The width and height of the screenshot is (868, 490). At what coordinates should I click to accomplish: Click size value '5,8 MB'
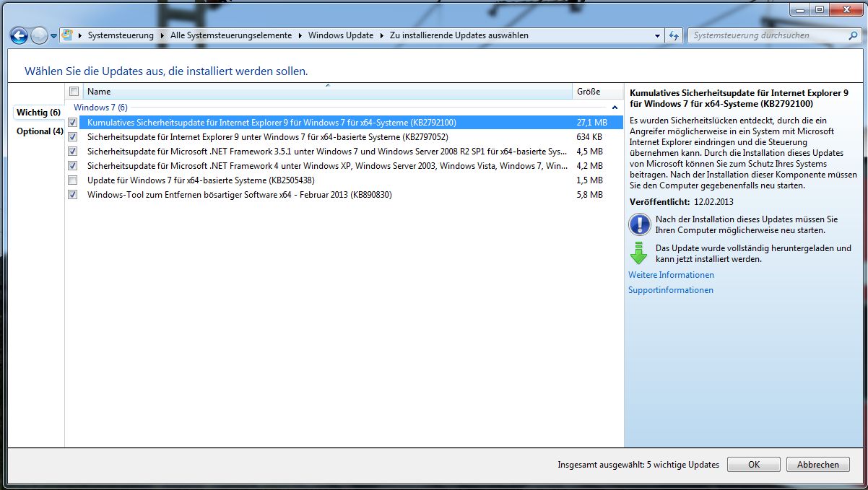[589, 195]
